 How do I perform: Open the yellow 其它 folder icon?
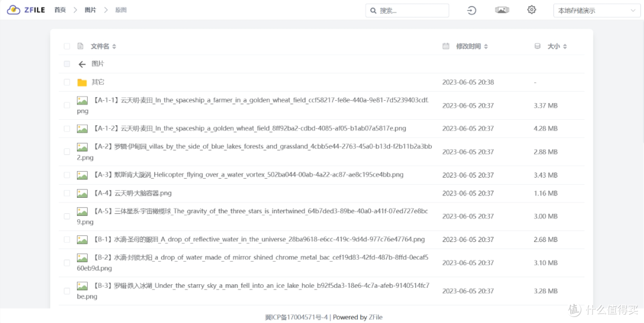[82, 82]
